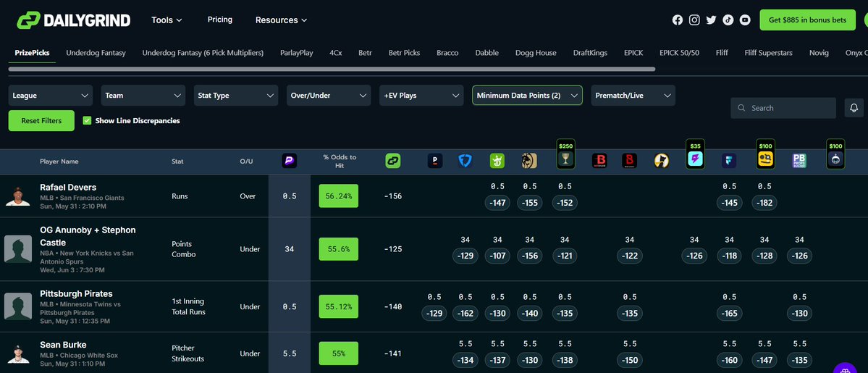Click the DraftKings crown column icon
Image resolution: width=868 pixels, height=373 pixels.
click(x=497, y=161)
